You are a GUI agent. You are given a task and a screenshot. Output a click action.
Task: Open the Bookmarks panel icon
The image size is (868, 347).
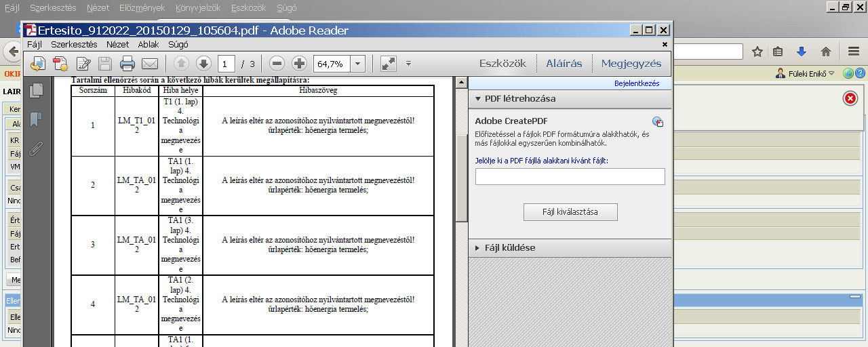click(36, 119)
